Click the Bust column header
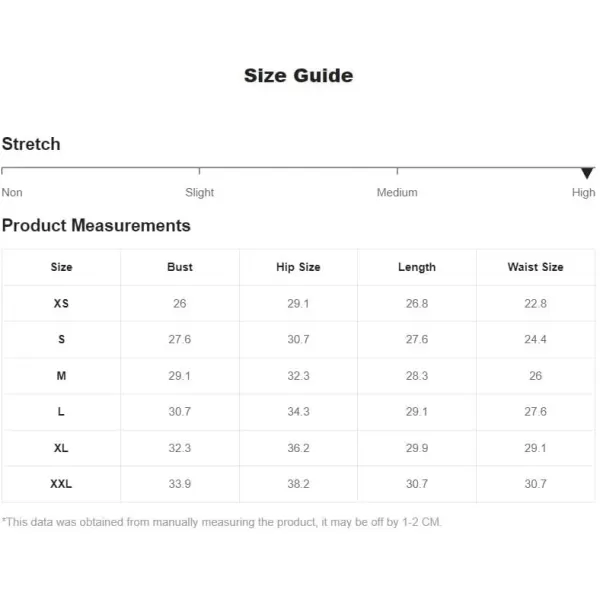The width and height of the screenshot is (600, 600). coord(180,267)
